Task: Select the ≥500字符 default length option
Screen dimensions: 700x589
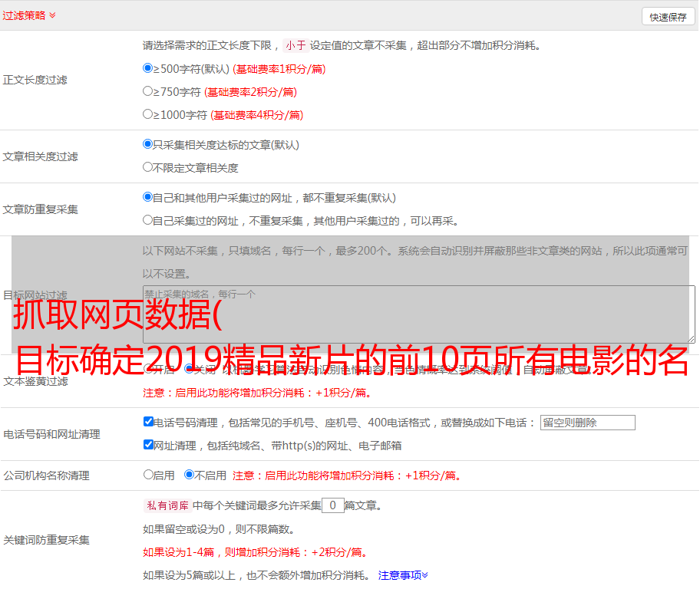Action: (x=148, y=68)
